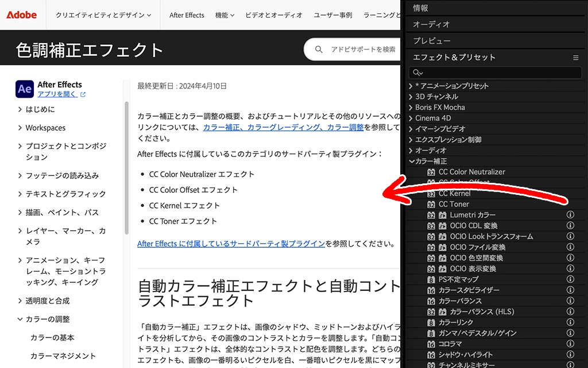Click the 16-bit badge beside カラースタビライザー
588x368 pixels.
click(431, 290)
